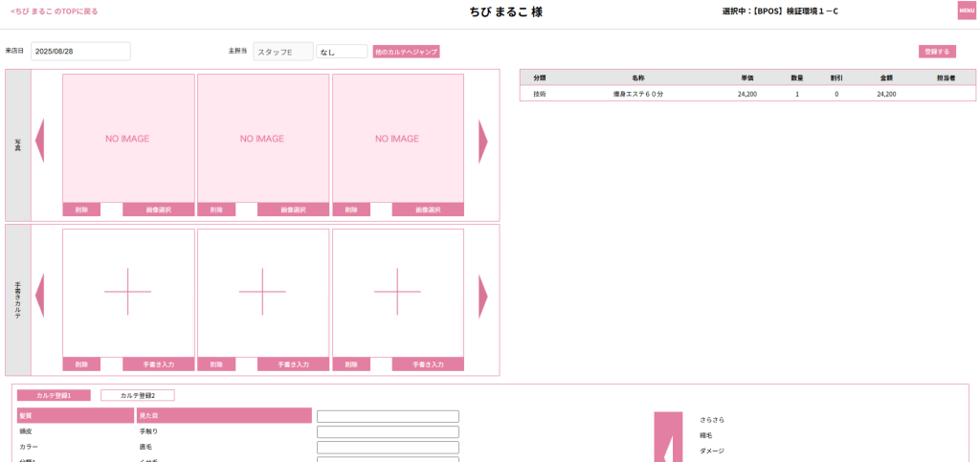The height and width of the screenshot is (462, 980).
Task: Click the left arrow in the photo carousel
Action: pos(40,142)
